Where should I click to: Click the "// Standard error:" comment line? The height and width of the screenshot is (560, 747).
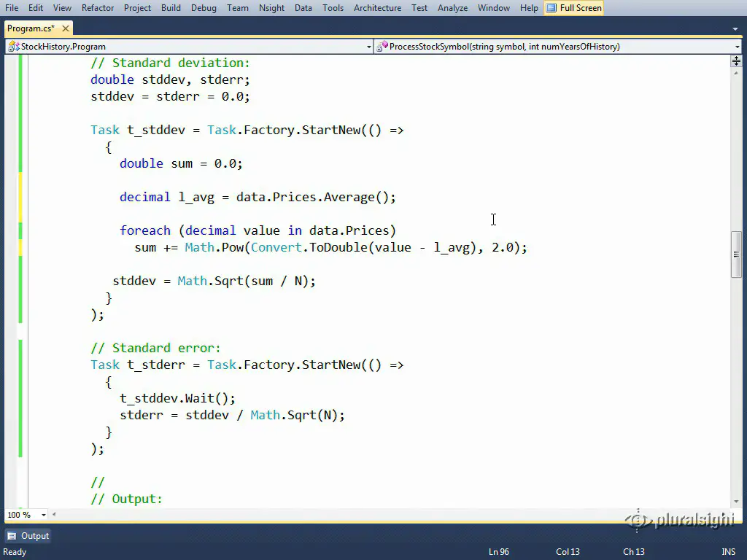pyautogui.click(x=156, y=348)
